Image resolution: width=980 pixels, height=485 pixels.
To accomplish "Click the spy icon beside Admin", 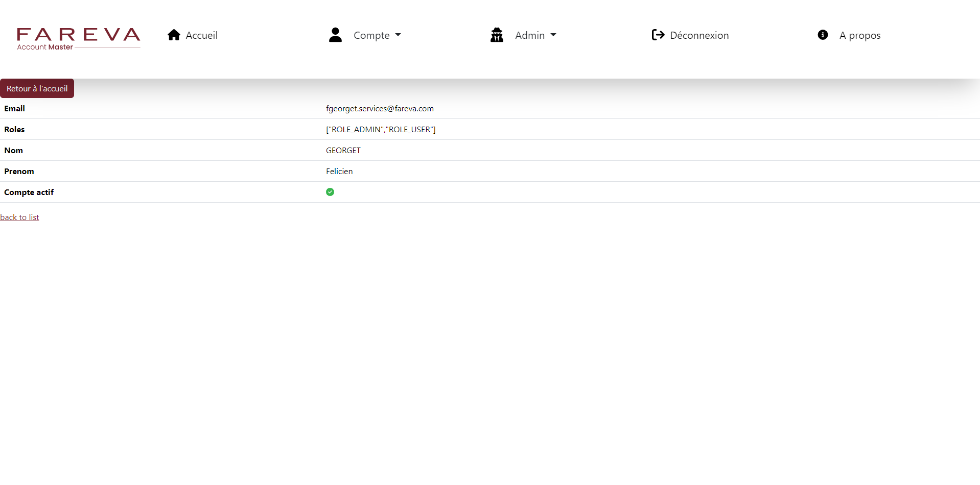I will click(497, 35).
